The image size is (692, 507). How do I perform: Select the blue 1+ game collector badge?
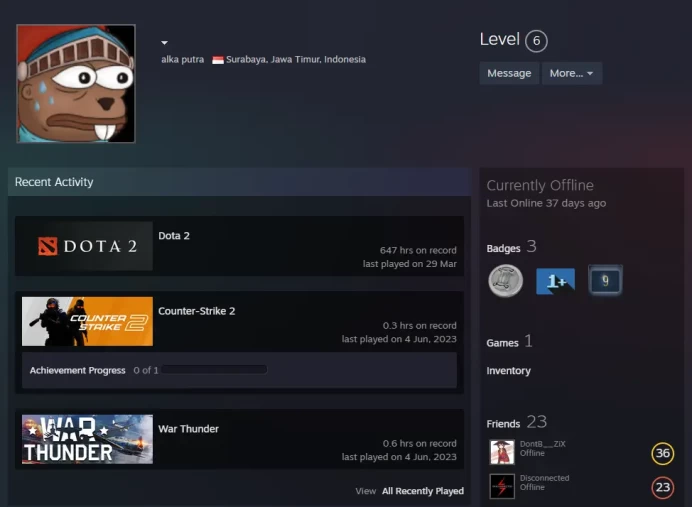click(x=555, y=281)
